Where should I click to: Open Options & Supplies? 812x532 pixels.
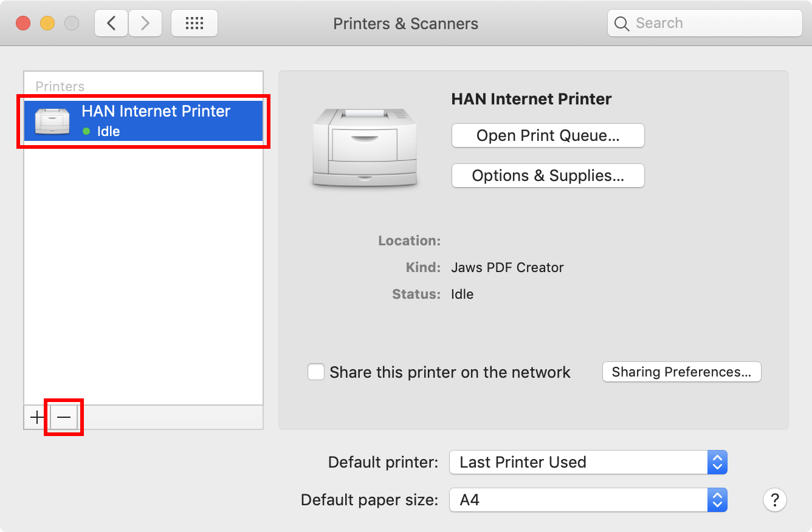click(547, 176)
